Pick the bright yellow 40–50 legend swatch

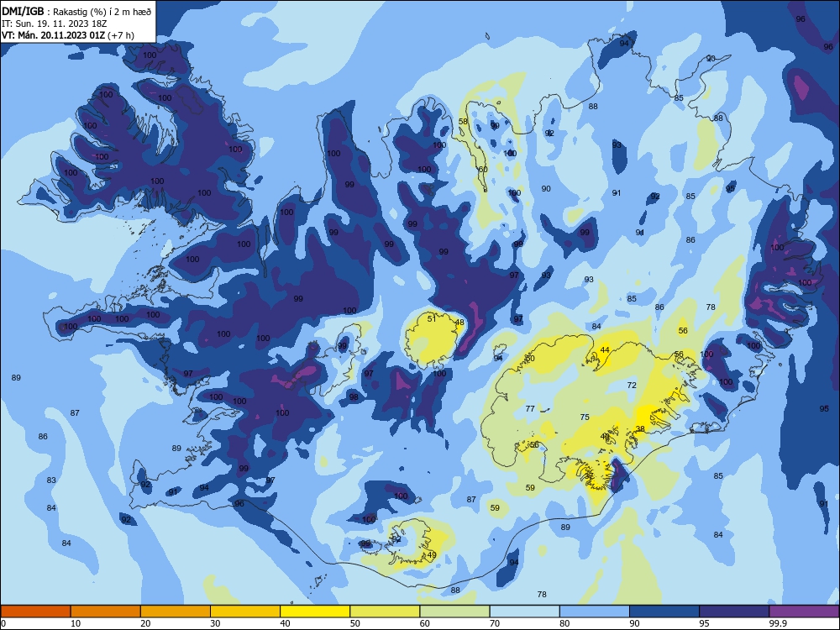pyautogui.click(x=315, y=612)
